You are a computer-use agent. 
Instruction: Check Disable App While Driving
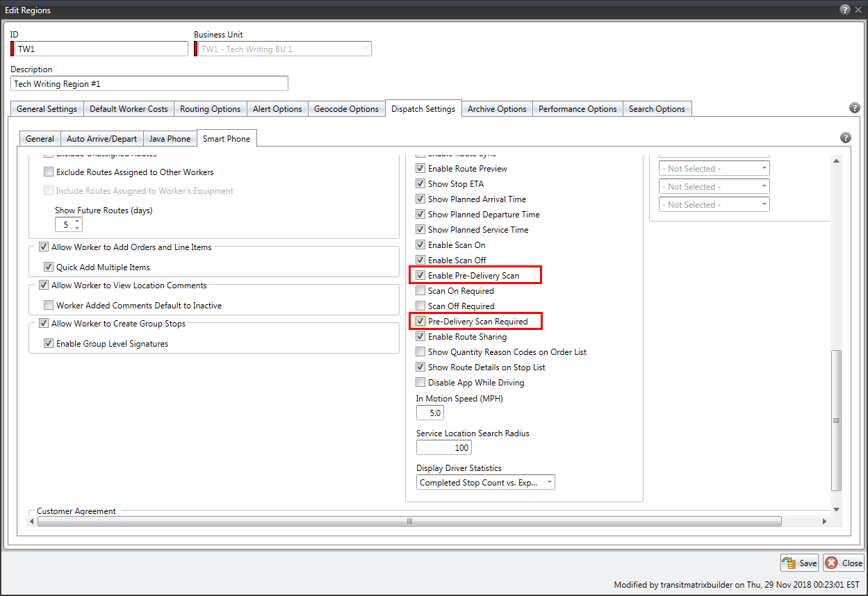[x=420, y=383]
